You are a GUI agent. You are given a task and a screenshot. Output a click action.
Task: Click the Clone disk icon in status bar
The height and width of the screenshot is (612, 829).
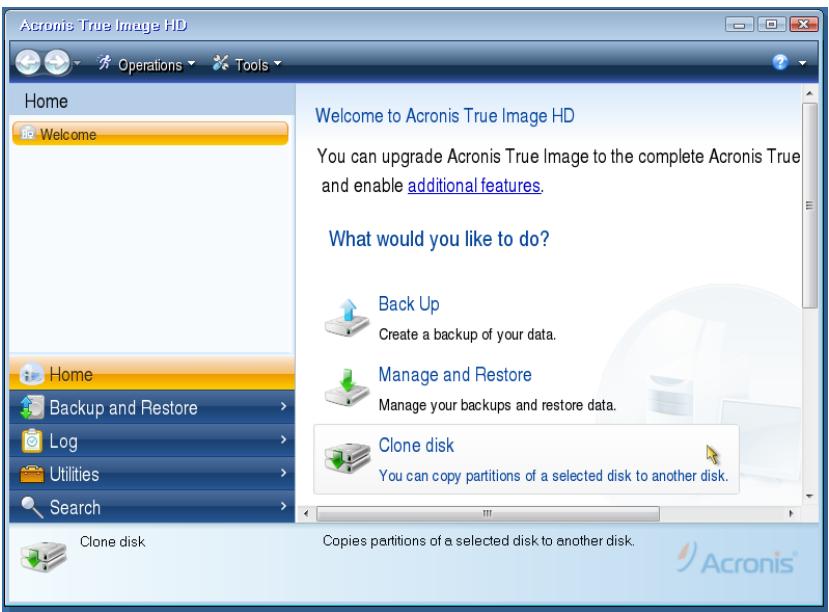point(43,556)
